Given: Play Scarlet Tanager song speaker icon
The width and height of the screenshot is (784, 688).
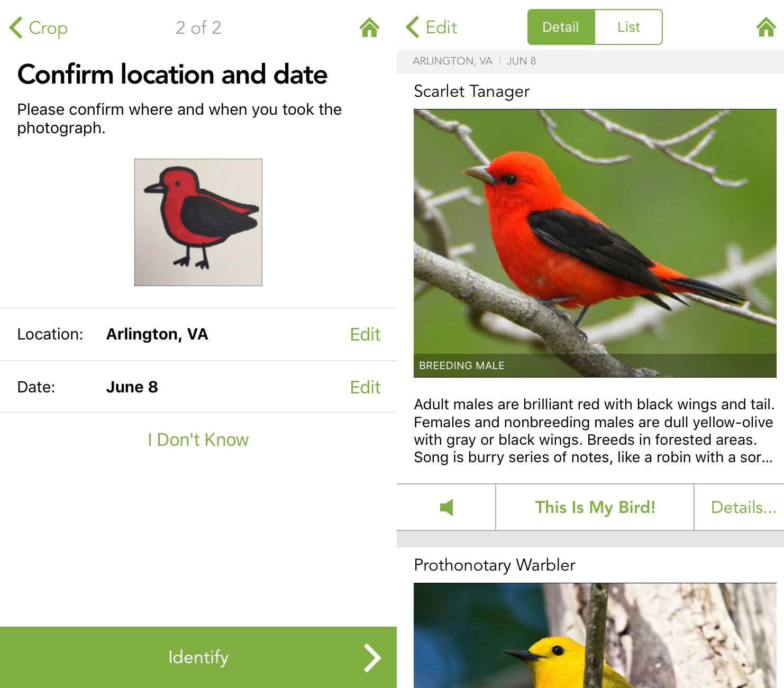Looking at the screenshot, I should tap(446, 508).
